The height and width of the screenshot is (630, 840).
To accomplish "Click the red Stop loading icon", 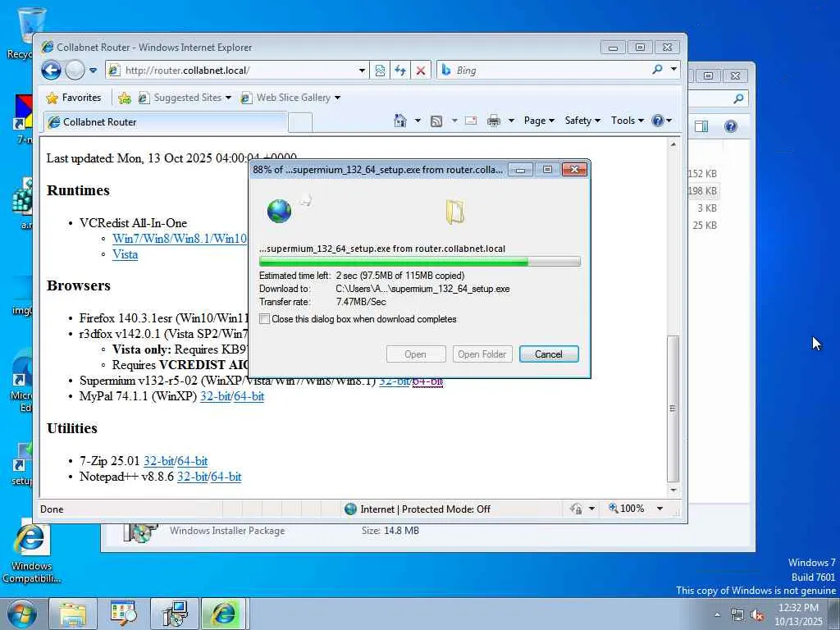I will pyautogui.click(x=421, y=71).
